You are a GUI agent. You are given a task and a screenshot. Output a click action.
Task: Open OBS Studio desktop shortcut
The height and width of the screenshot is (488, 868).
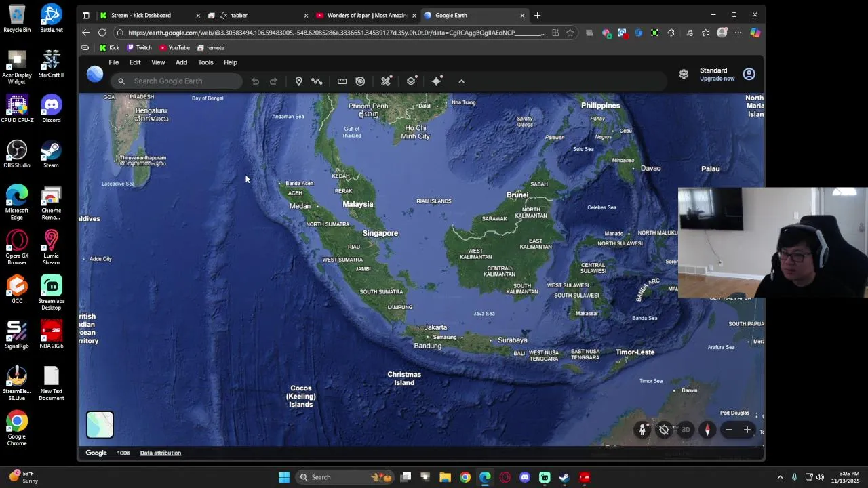point(17,155)
